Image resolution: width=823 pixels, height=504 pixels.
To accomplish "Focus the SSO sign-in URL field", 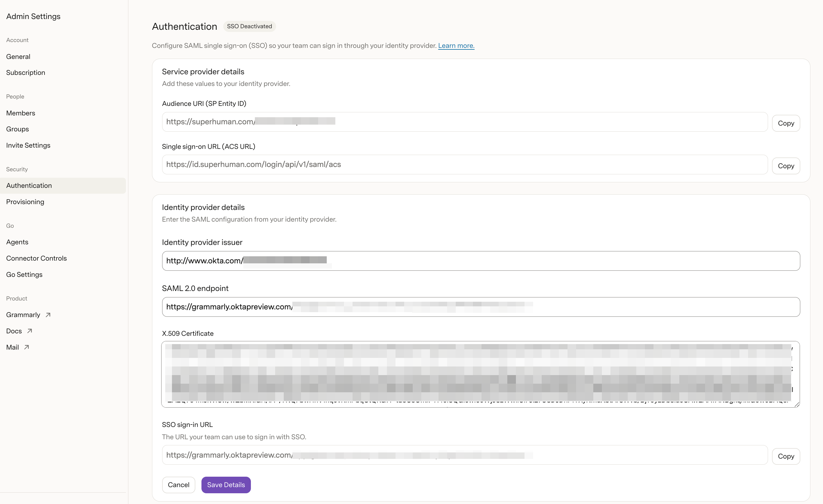I will pos(465,455).
